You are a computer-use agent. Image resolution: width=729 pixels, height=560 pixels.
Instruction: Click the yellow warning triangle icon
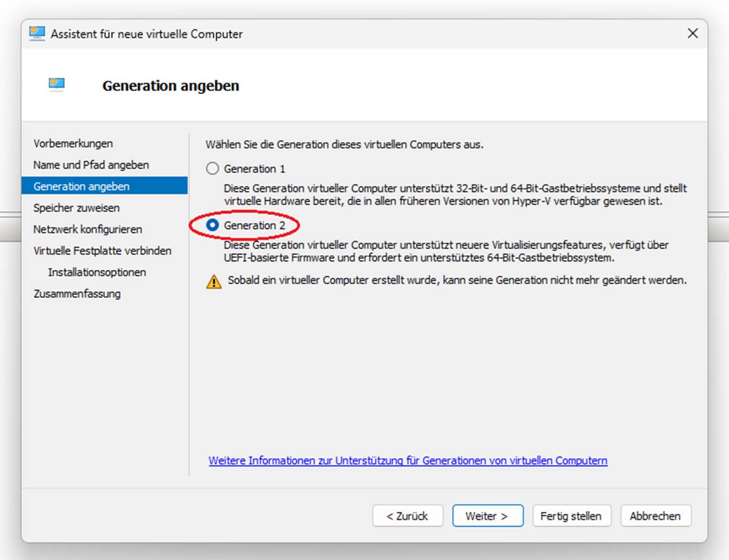click(x=214, y=282)
